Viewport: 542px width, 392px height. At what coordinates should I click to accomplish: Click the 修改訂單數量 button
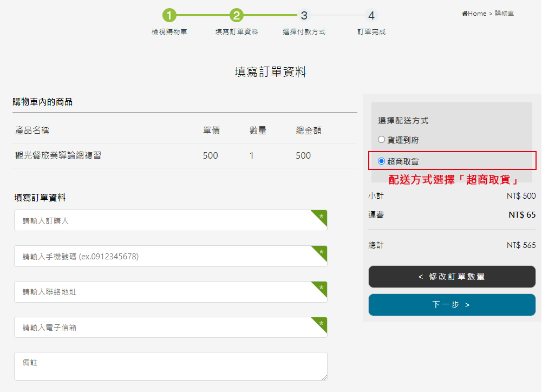pyautogui.click(x=452, y=277)
